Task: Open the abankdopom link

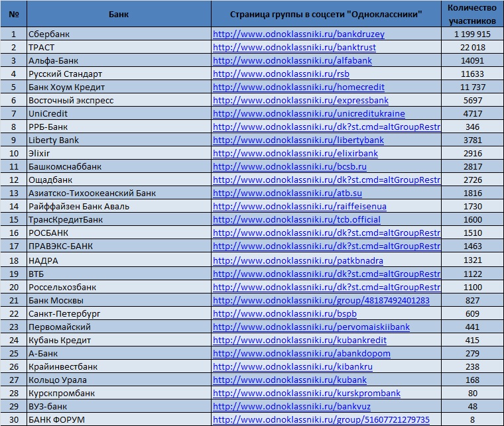Action: point(302,353)
